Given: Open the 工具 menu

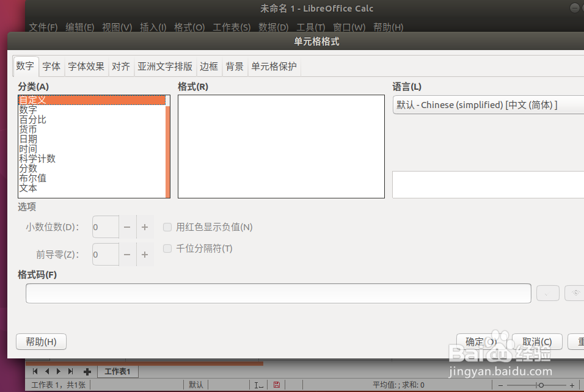Looking at the screenshot, I should pos(310,27).
